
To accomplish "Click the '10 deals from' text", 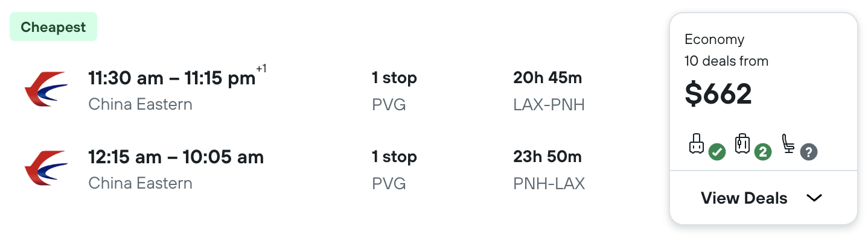I will (x=726, y=61).
